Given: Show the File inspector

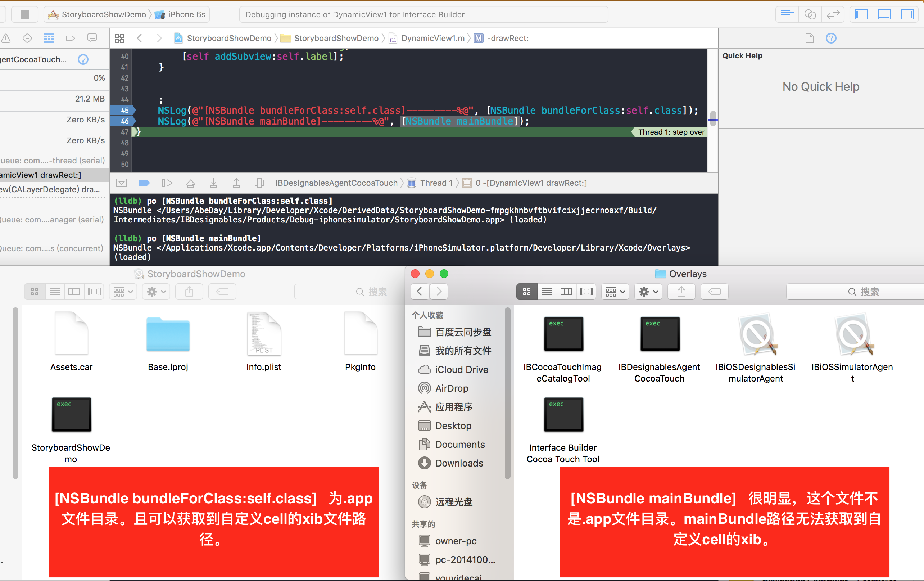Looking at the screenshot, I should pyautogui.click(x=809, y=38).
